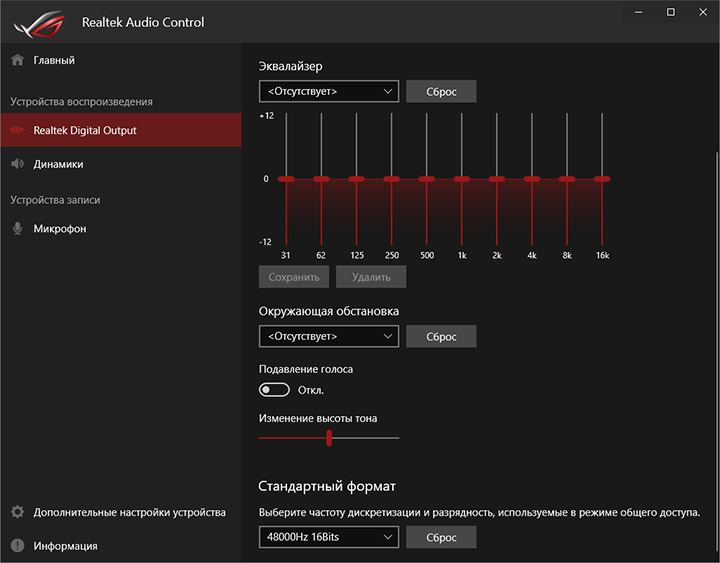Click the Сохранить button

click(294, 277)
